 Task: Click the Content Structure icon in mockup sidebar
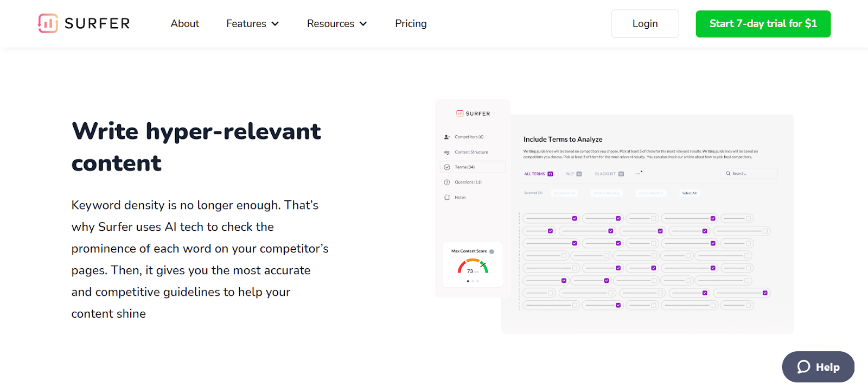click(447, 153)
